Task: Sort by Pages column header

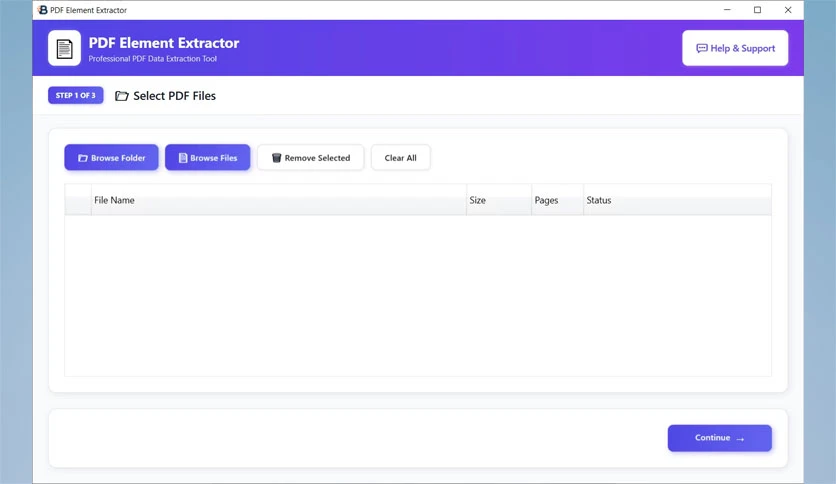Action: [x=557, y=200]
